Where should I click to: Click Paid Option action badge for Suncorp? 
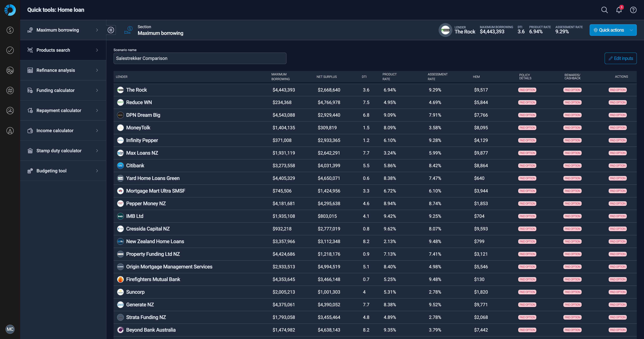click(618, 292)
